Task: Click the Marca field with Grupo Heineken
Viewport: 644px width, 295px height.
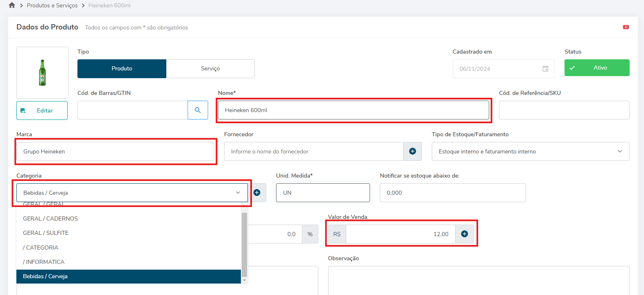Action: [x=115, y=151]
